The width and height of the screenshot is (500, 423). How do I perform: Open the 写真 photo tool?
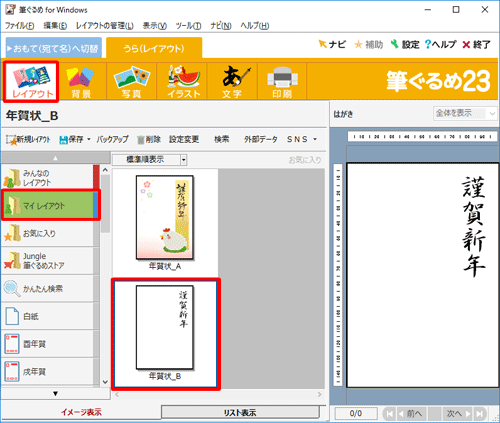tap(132, 82)
